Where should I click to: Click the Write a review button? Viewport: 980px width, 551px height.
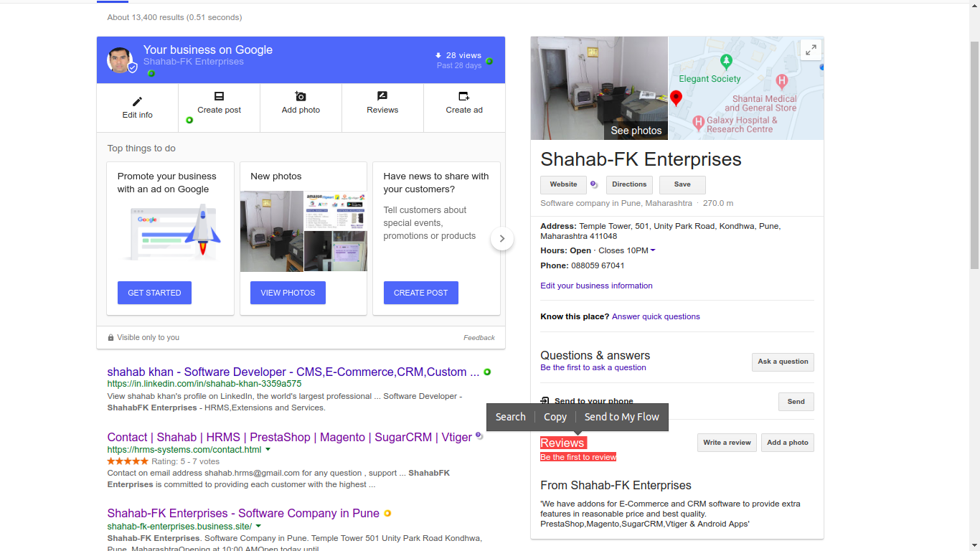point(727,443)
